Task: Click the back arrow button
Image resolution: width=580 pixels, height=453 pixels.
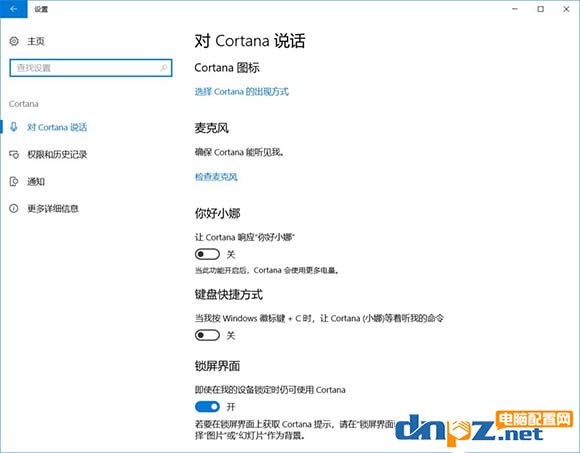Action: (14, 9)
